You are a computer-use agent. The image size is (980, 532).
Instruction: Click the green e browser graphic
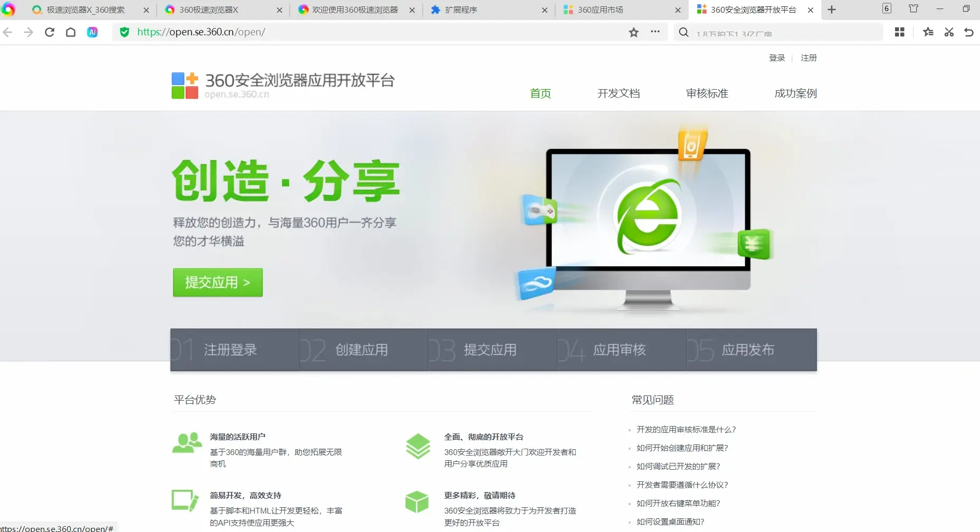(648, 216)
